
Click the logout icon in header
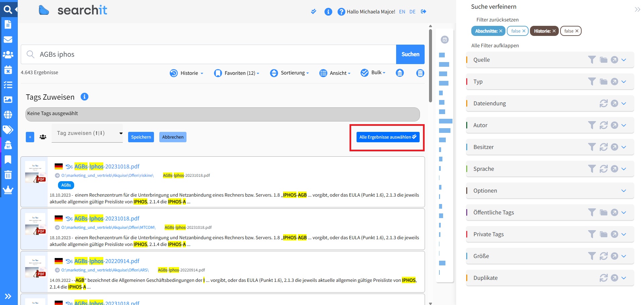(424, 12)
